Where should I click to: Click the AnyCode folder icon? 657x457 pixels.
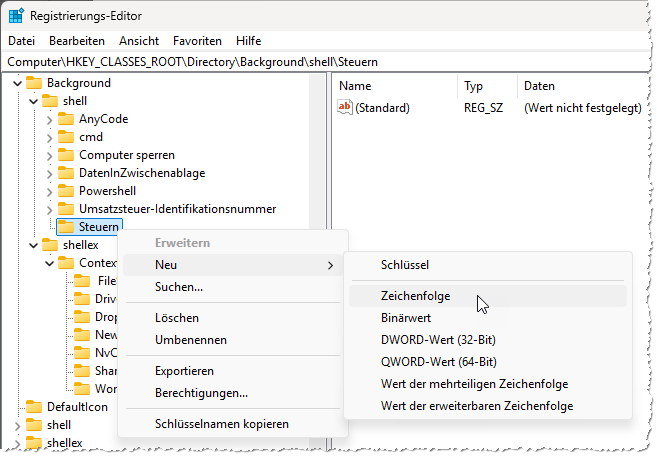[66, 119]
